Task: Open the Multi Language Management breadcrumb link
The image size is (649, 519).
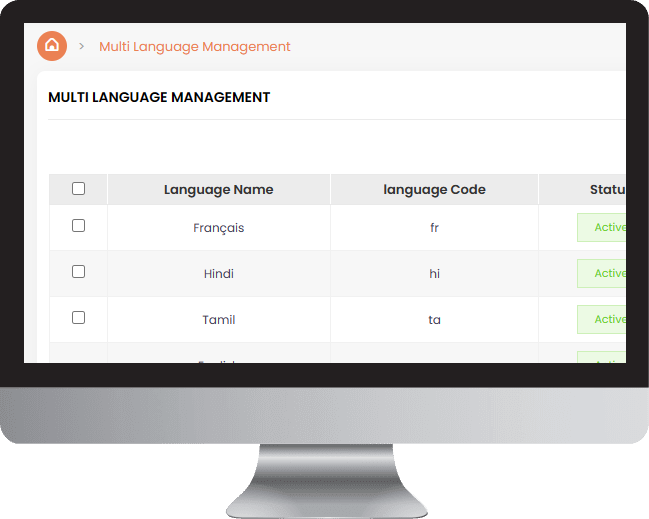Action: click(195, 47)
